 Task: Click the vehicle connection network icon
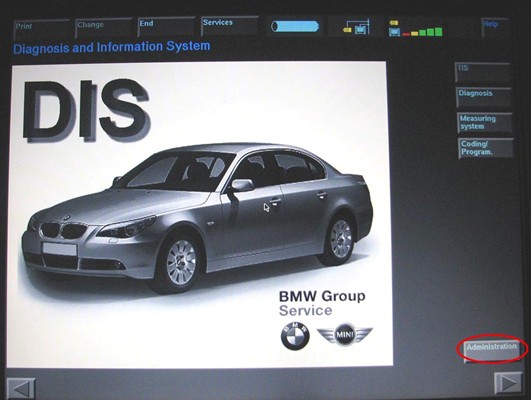point(356,27)
